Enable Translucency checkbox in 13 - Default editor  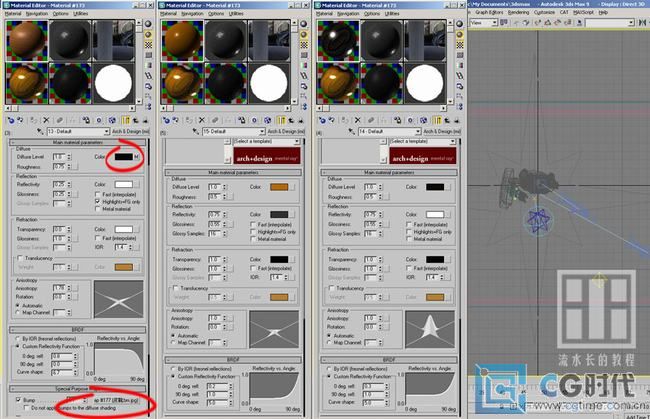pyautogui.click(x=19, y=258)
